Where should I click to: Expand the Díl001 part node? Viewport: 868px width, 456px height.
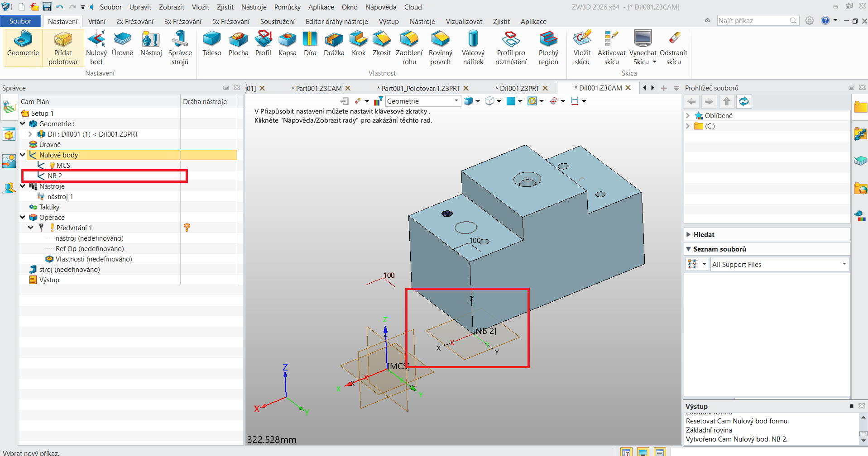click(x=30, y=134)
